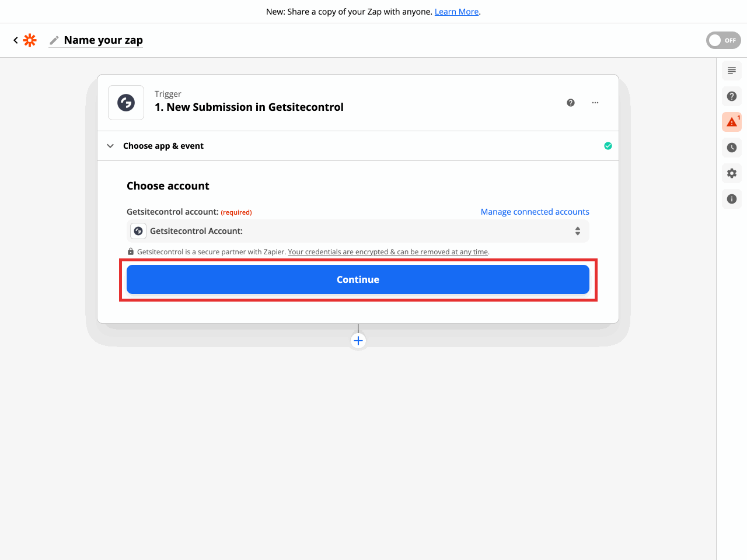Open the info details icon in sidebar

732,199
